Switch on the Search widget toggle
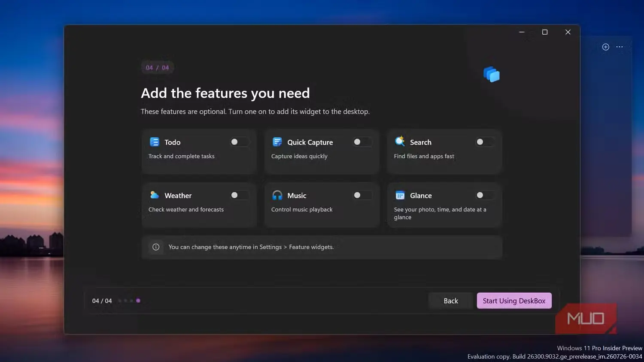Screen dimensions: 644x362 tap(485, 142)
